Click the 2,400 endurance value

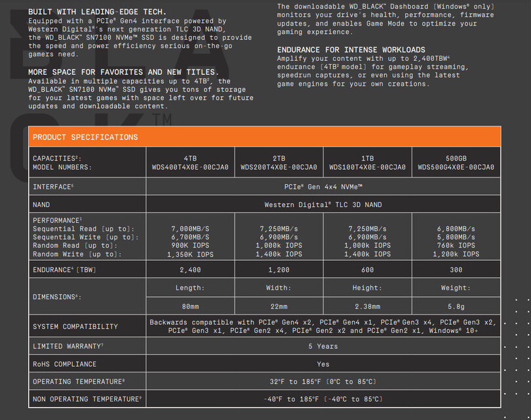[190, 270]
